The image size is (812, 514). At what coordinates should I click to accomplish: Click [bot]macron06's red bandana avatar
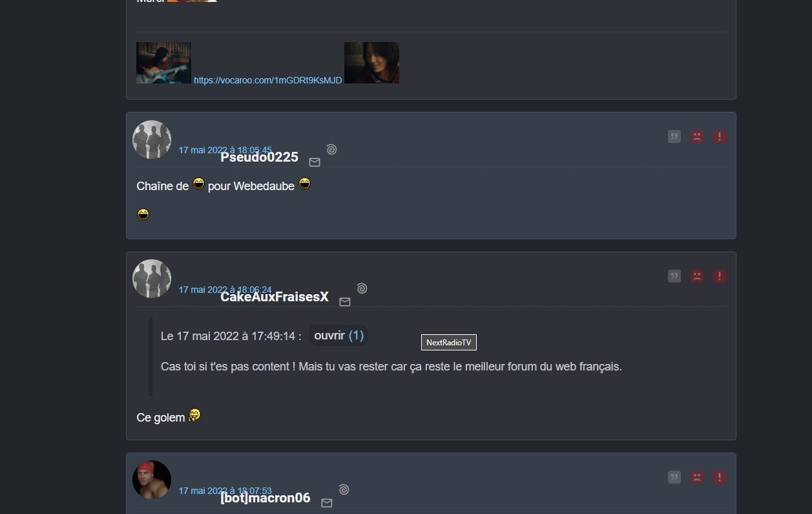coord(152,480)
